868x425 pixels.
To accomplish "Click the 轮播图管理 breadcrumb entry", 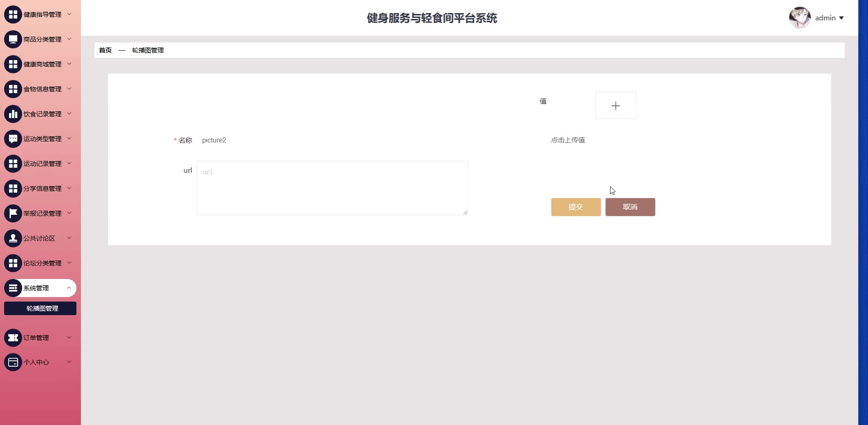I will tap(148, 50).
